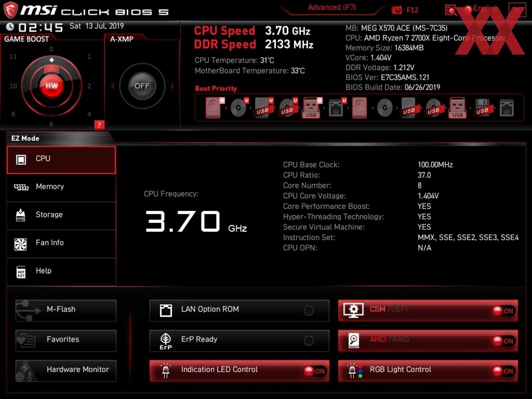The height and width of the screenshot is (399, 532).
Task: Select A-XMP profile 2
Action: pyautogui.click(x=112, y=86)
